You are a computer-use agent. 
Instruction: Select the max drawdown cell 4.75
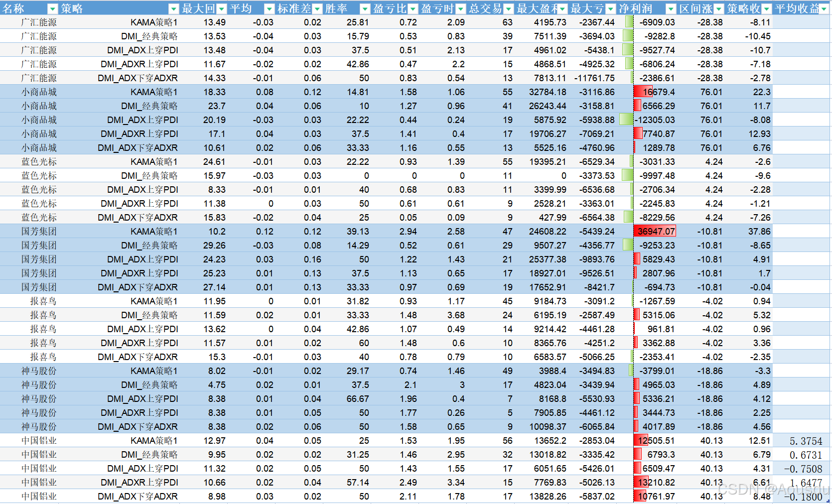click(204, 385)
